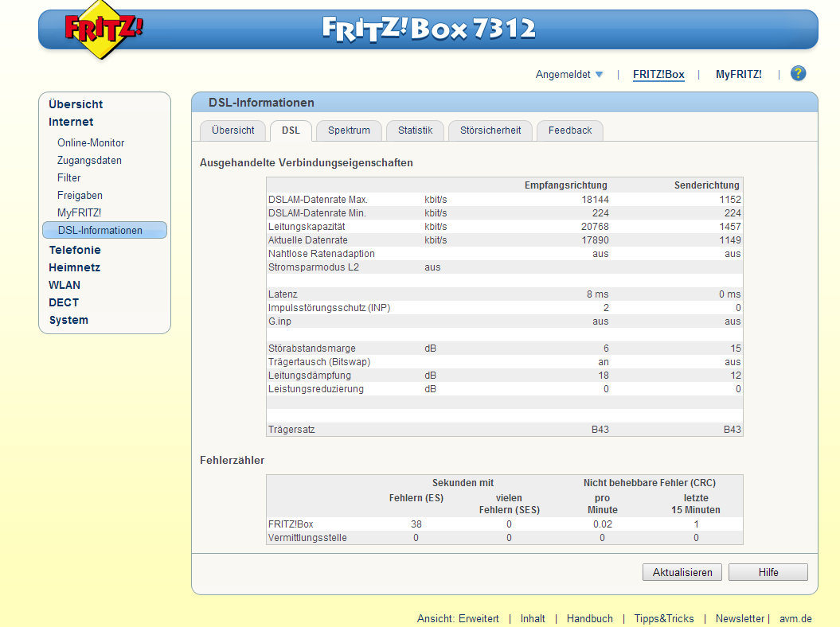Open the Newsletter footer link

click(x=740, y=619)
